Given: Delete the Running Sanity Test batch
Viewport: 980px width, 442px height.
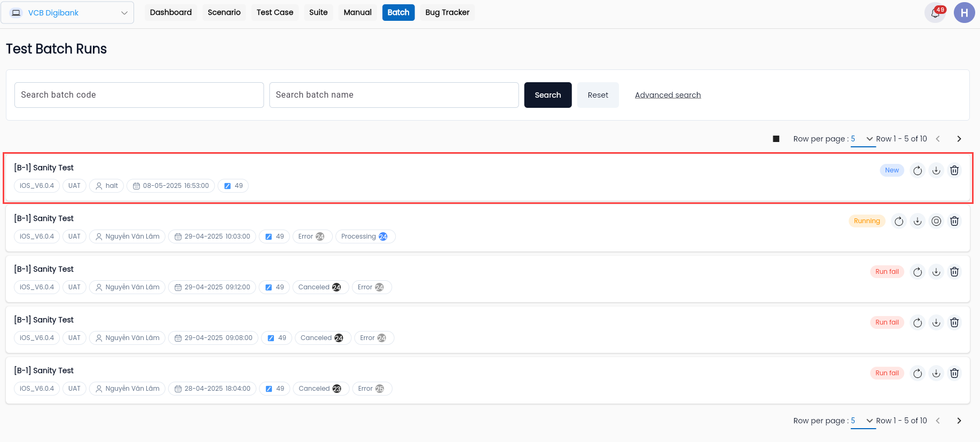Looking at the screenshot, I should tap(954, 221).
